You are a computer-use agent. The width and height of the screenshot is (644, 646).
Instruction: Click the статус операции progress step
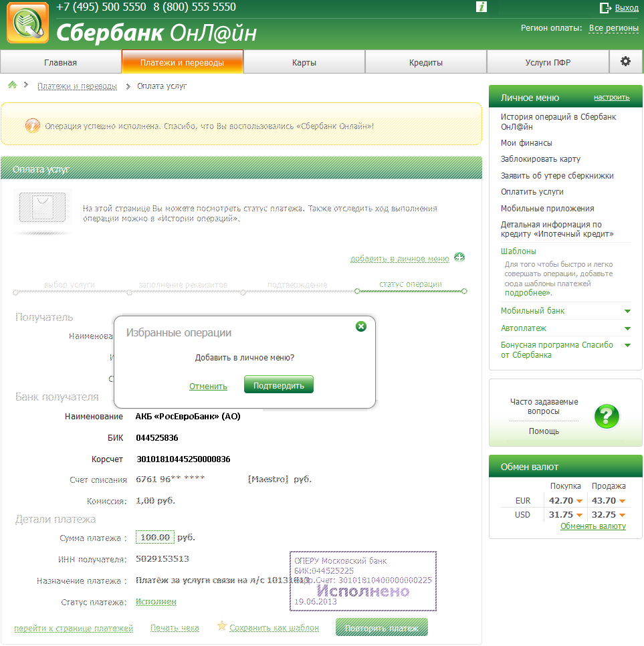coord(411,284)
